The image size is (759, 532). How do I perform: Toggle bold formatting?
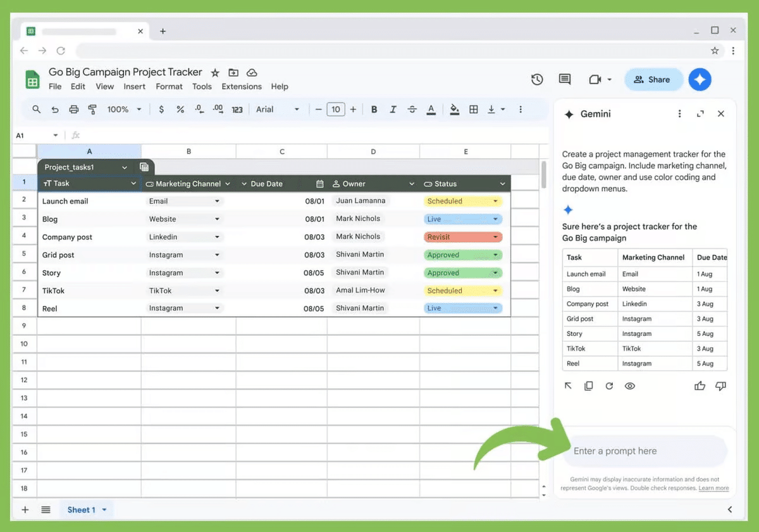coord(374,109)
